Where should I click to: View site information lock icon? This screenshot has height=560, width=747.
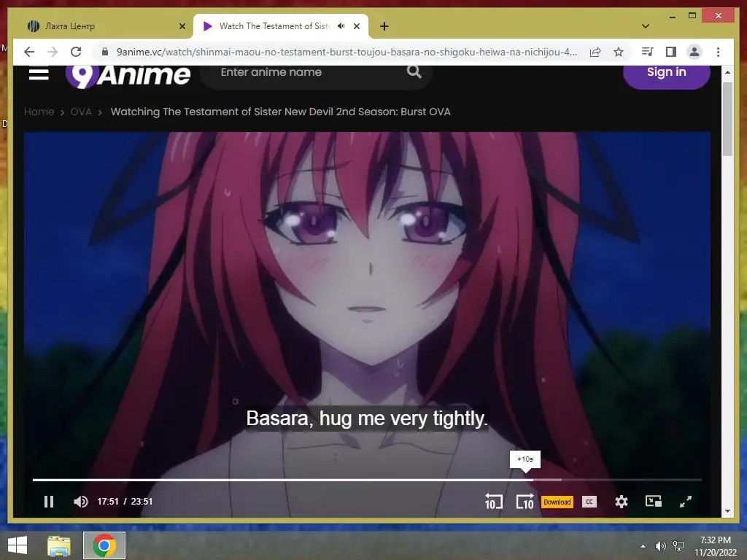click(x=105, y=52)
